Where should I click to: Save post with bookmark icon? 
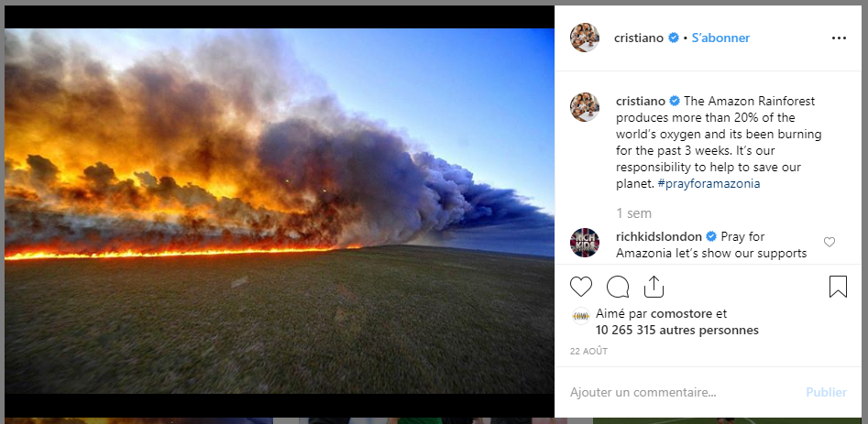[x=838, y=287]
